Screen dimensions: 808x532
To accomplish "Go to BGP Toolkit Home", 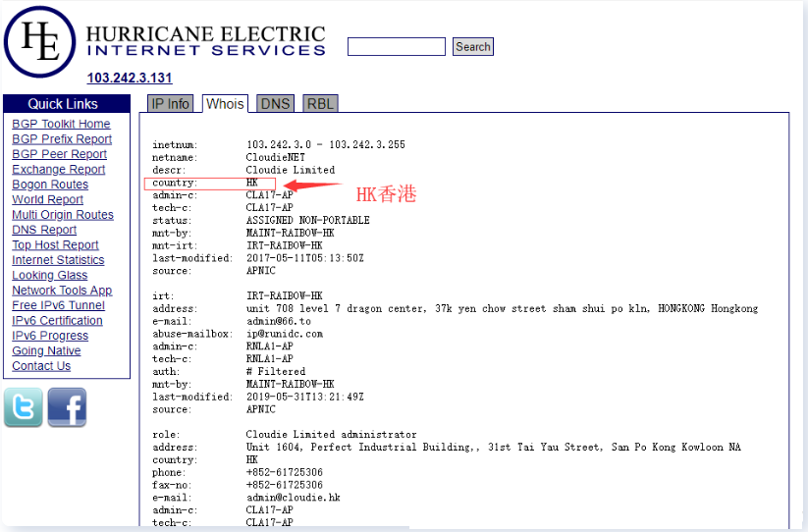I will (61, 124).
